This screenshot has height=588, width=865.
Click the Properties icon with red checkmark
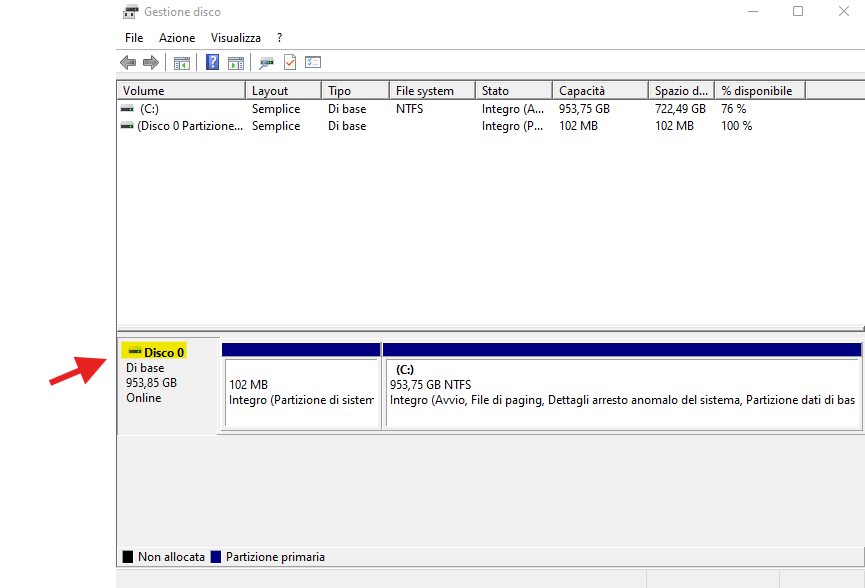tap(290, 63)
